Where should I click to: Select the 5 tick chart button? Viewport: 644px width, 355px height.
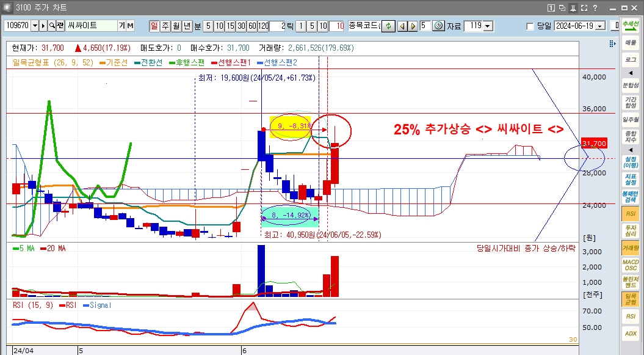coord(312,26)
